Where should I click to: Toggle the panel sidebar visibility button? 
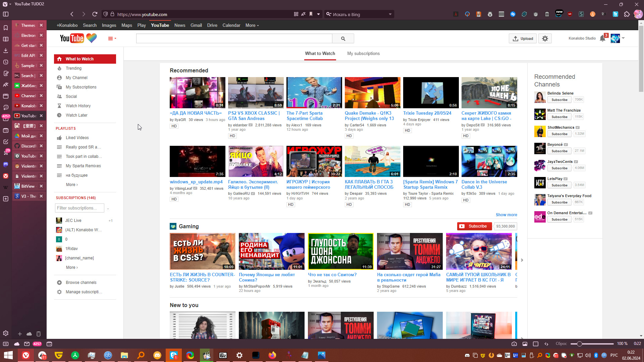pos(6,14)
